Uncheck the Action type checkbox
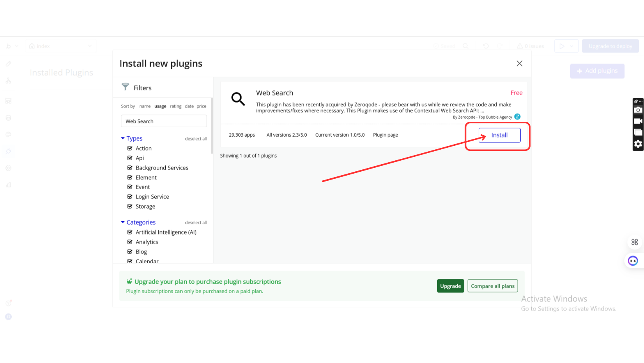The height and width of the screenshot is (363, 644). pos(130,148)
